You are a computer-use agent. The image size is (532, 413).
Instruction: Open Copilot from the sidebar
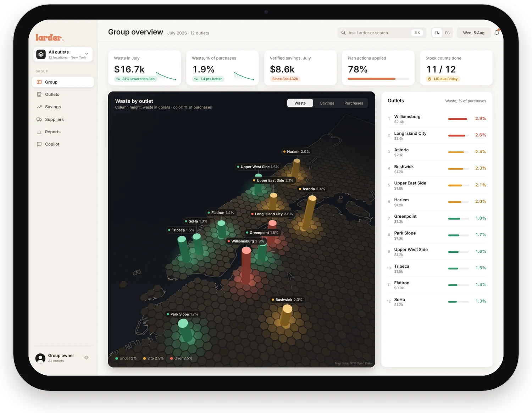63,144
